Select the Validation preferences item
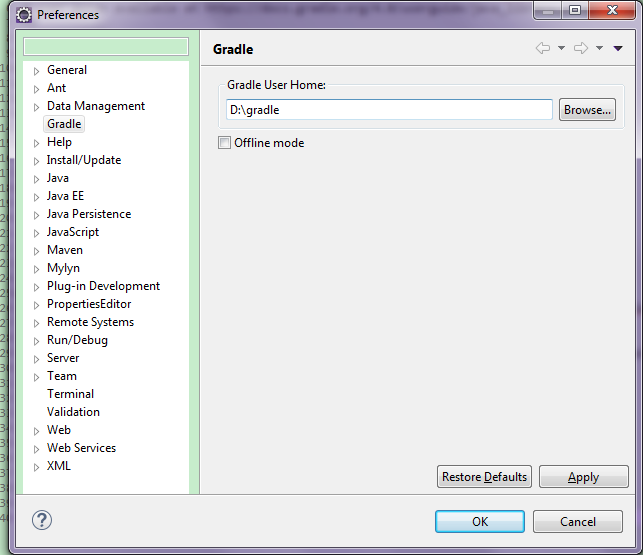The height and width of the screenshot is (555, 643). (73, 412)
